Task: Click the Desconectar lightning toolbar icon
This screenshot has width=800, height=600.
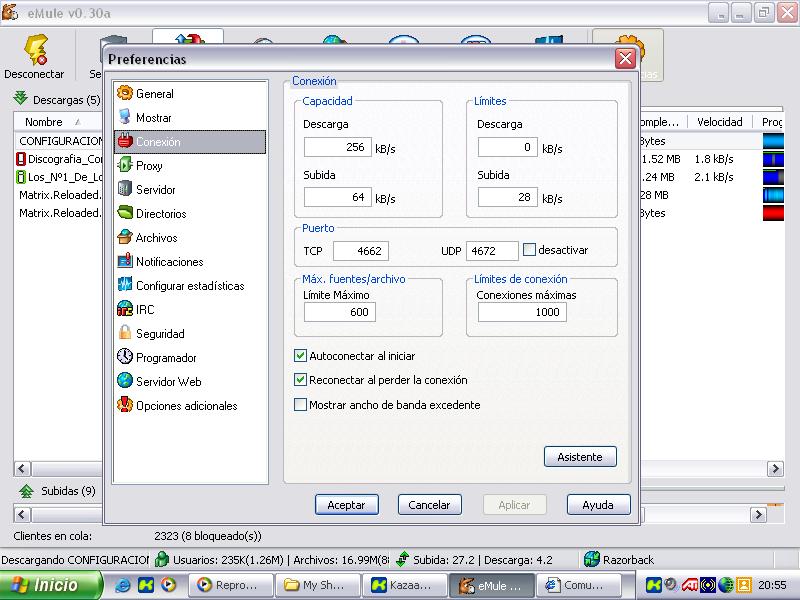Action: (34, 51)
